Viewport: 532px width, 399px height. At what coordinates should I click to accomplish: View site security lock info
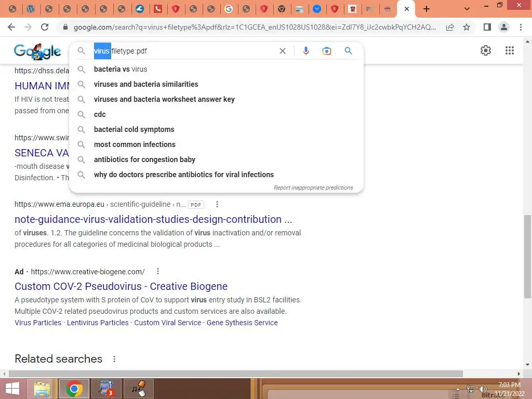65,27
